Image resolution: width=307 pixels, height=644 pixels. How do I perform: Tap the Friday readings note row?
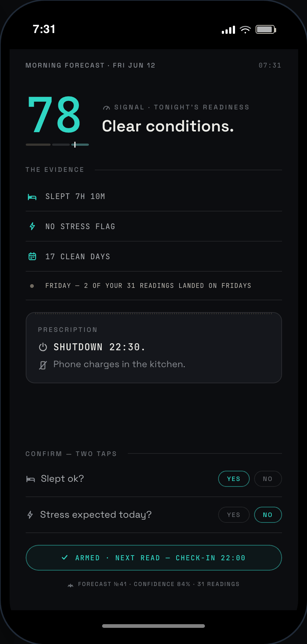(x=154, y=286)
